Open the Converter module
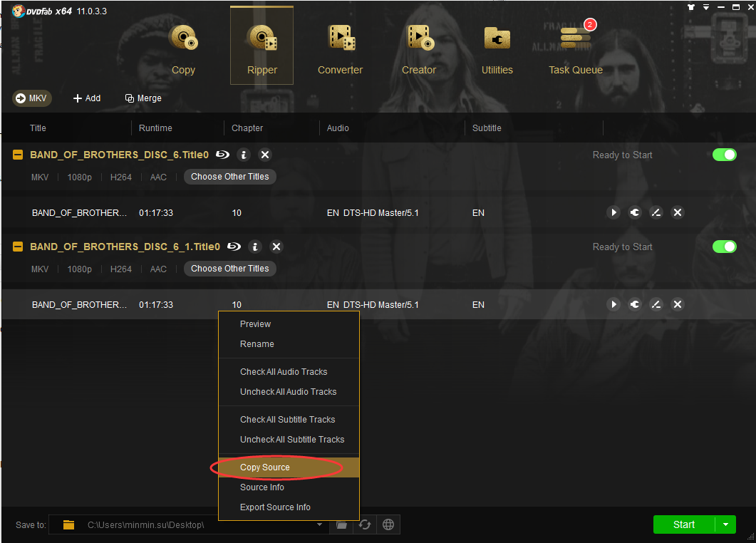 (x=340, y=49)
